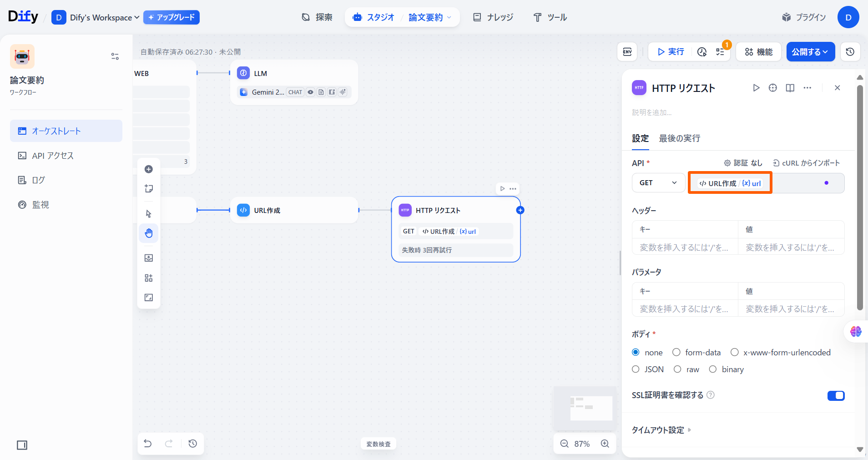Image resolution: width=868 pixels, height=460 pixels.
Task: Click the add node plus icon
Action: tap(149, 169)
